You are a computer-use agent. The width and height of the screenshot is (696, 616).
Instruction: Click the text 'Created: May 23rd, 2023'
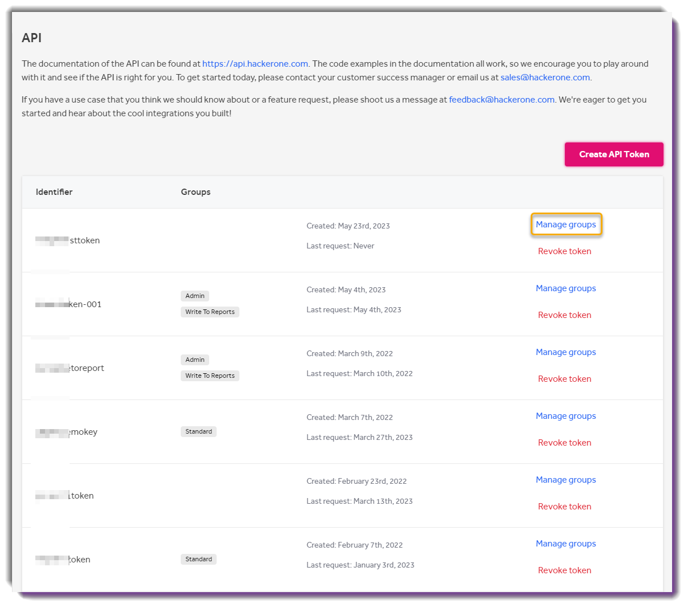pos(348,226)
